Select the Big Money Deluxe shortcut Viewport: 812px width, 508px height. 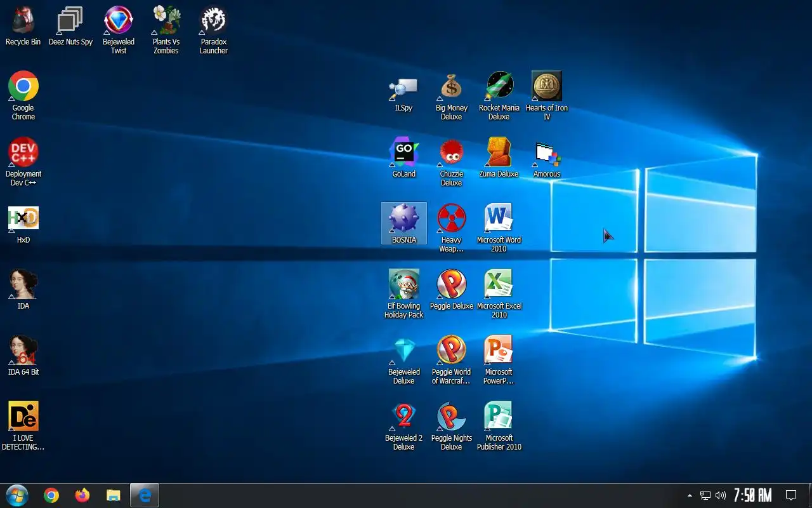pos(452,96)
